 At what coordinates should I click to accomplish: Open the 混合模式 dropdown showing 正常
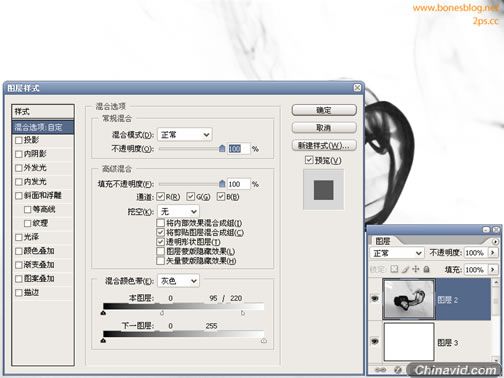184,135
